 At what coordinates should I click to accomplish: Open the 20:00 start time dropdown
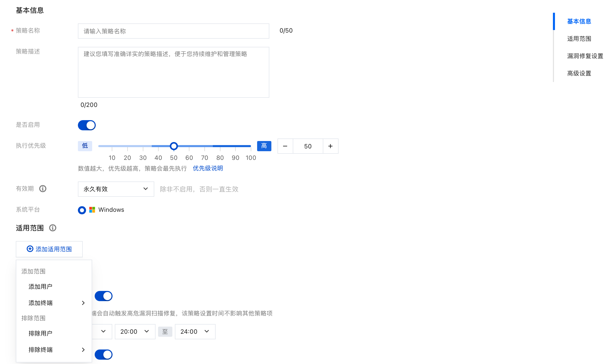[x=135, y=332]
